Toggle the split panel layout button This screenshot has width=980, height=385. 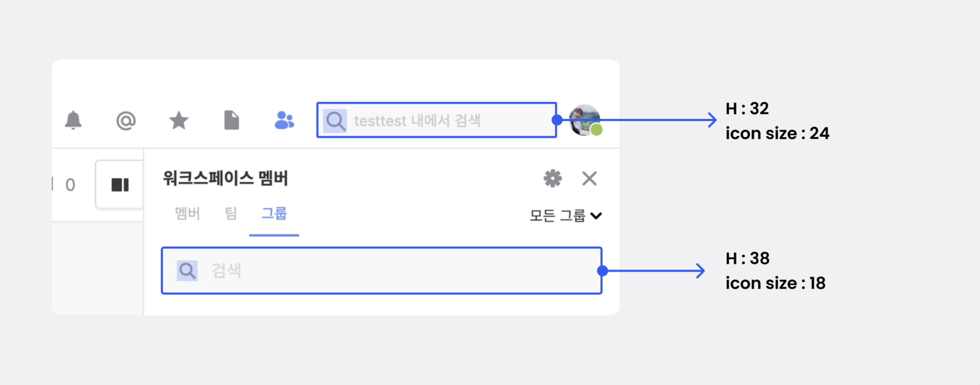[x=120, y=185]
